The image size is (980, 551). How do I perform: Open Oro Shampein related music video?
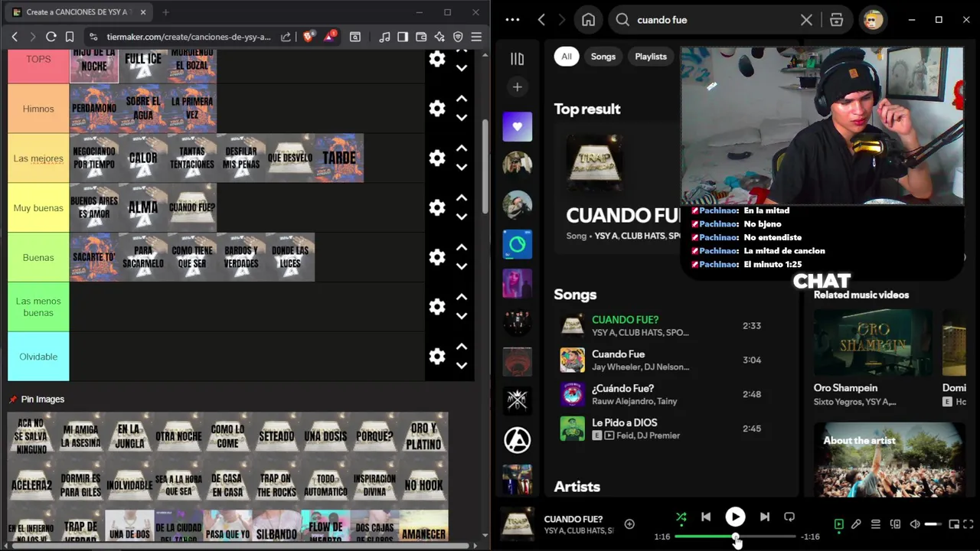pos(872,343)
